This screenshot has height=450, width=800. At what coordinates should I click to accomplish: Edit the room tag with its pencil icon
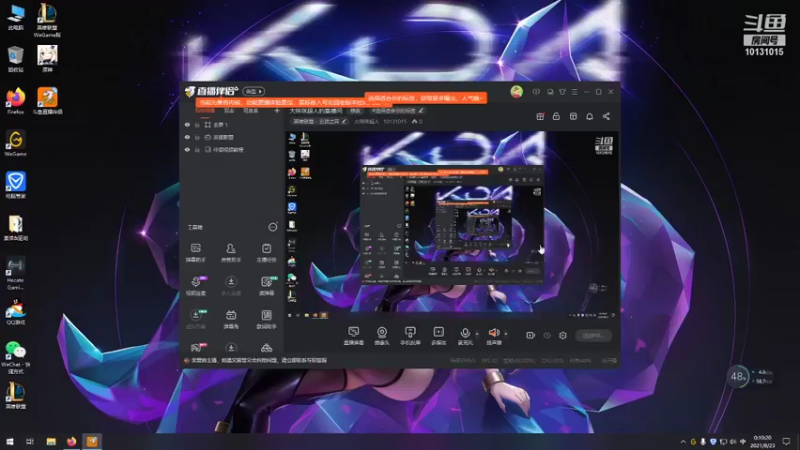[421, 111]
